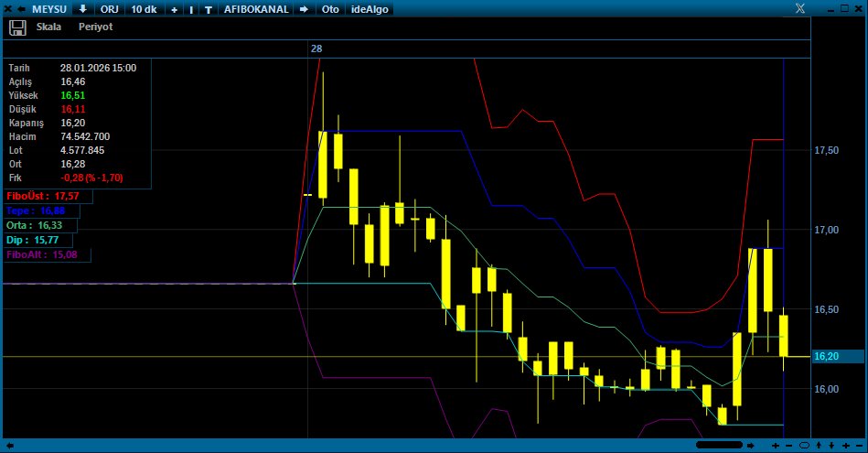
Task: Click the back arrow beside the MEYSU symbol
Action: [x=21, y=9]
